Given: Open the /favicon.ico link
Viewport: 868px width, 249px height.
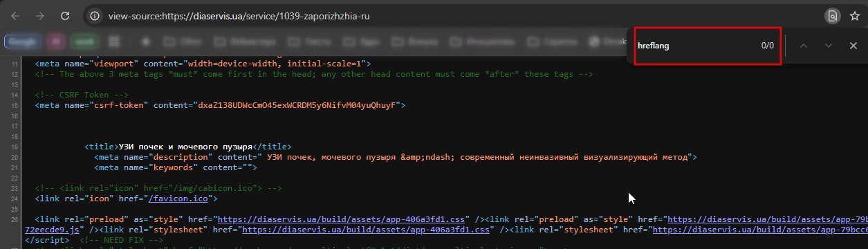Looking at the screenshot, I should (178, 199).
